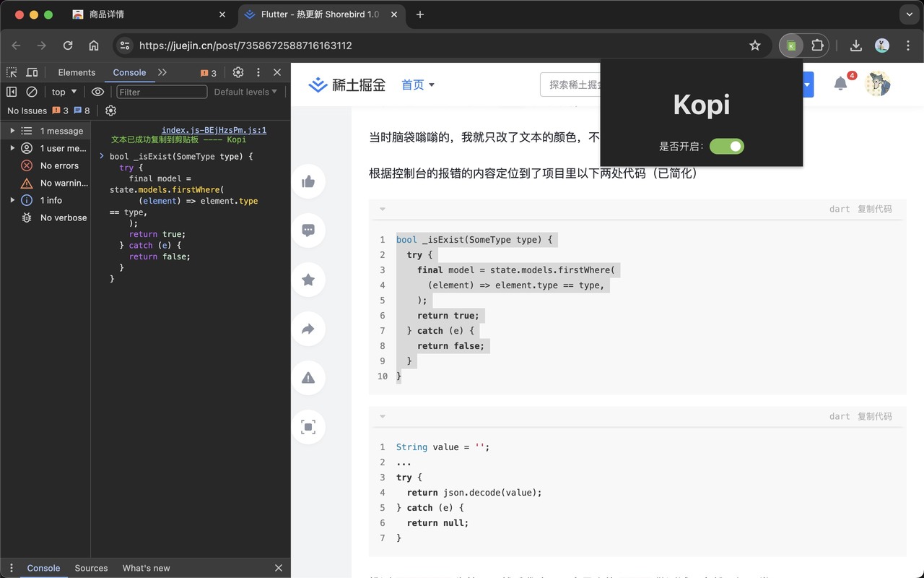Click the eye icon to create live expression
Screen dimensions: 924x578
[x=99, y=92]
